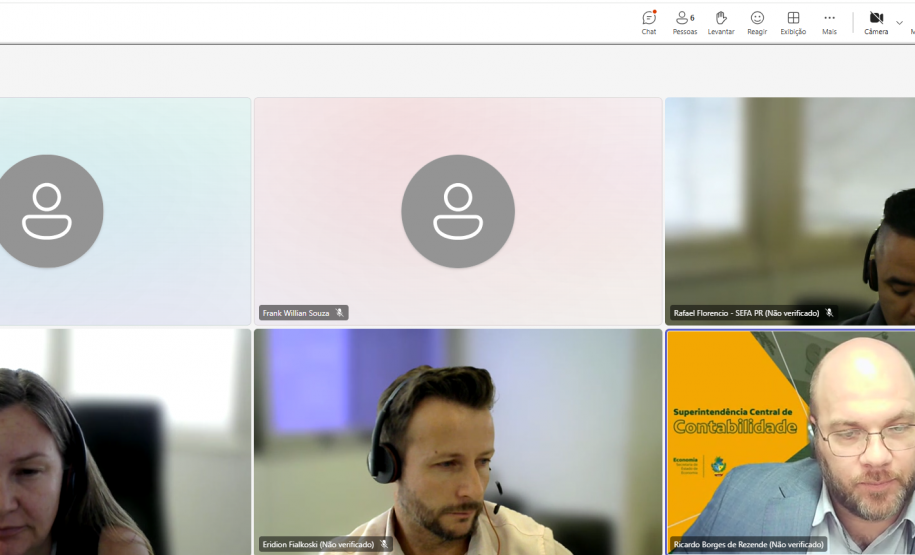Open the Mais more options menu
The height and width of the screenshot is (555, 915).
point(829,22)
